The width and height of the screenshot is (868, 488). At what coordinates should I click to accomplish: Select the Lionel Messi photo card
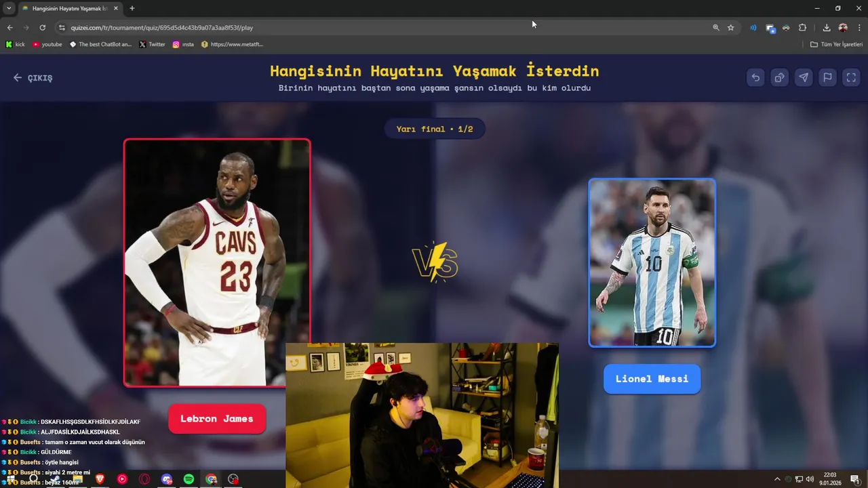pyautogui.click(x=652, y=262)
